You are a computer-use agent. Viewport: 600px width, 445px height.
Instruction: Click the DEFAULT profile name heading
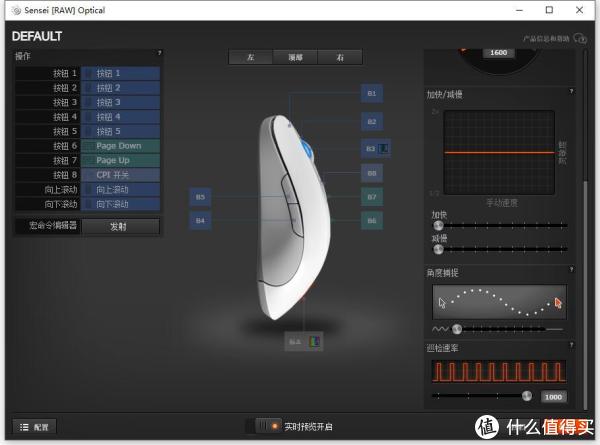[x=37, y=36]
